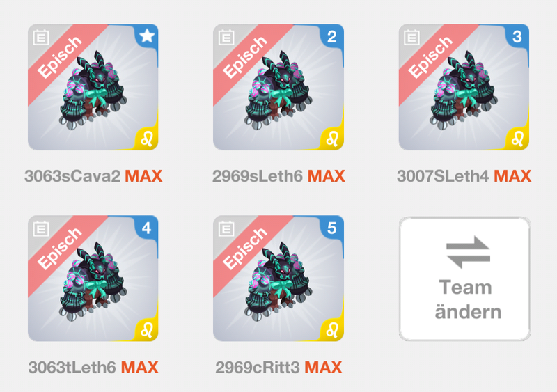The image size is (557, 392).
Task: Open the notes icon on 3007SLeth4 card
Action: tap(411, 38)
